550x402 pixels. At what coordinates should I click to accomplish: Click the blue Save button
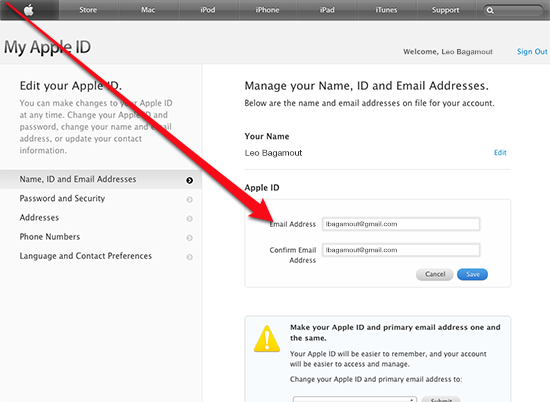click(472, 274)
